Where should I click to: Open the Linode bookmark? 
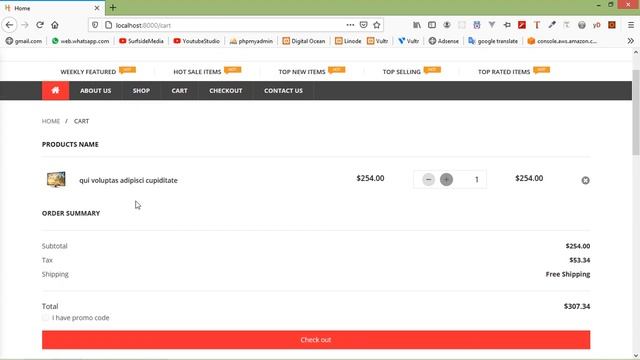click(348, 41)
